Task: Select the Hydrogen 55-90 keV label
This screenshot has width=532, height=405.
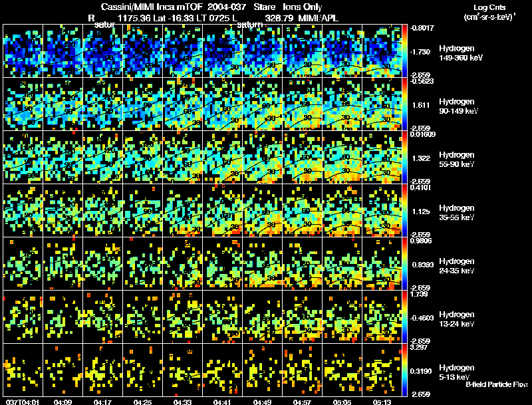Action: [x=457, y=160]
